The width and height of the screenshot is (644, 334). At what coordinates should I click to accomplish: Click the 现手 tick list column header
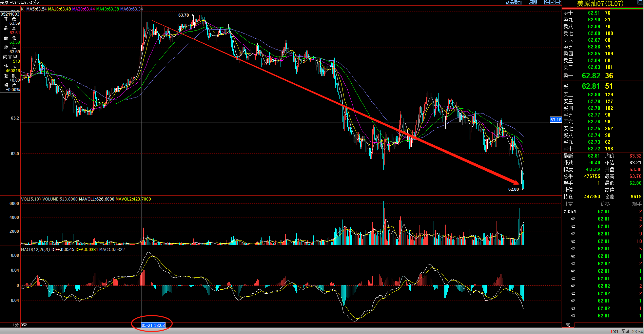click(x=637, y=204)
